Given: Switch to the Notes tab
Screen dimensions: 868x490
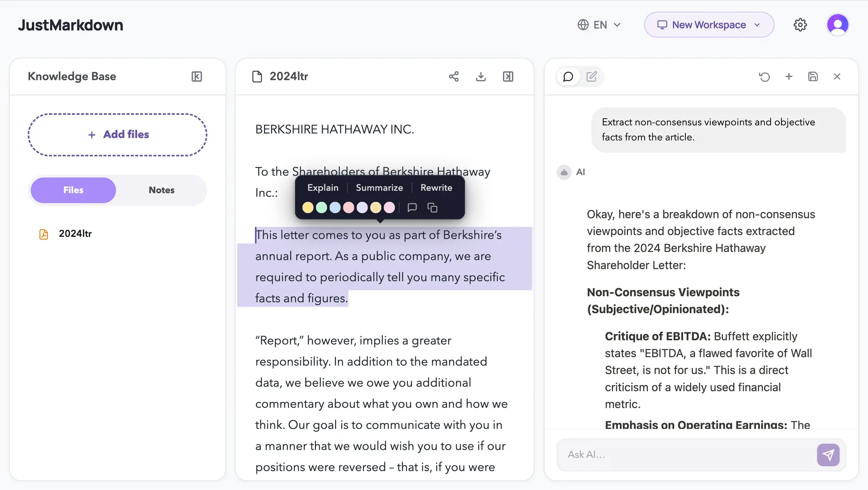Looking at the screenshot, I should click(x=161, y=190).
